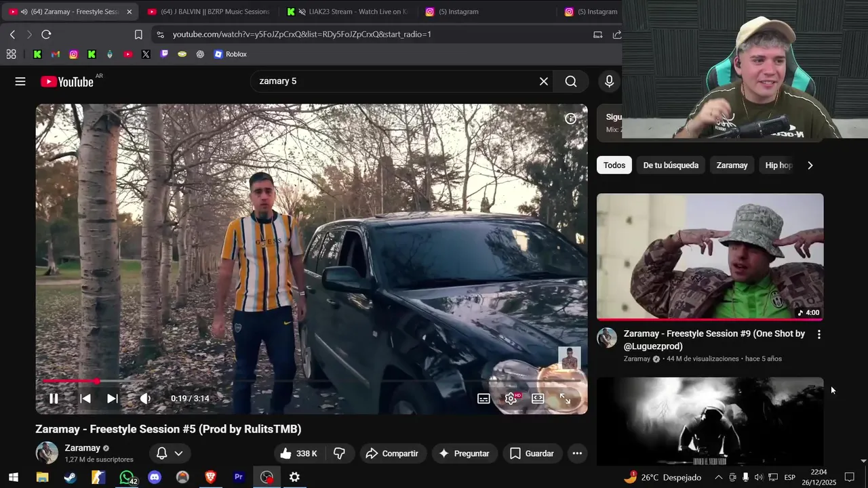868x488 pixels.
Task: Open the ChatGPT bookmark icon
Action: (200, 54)
